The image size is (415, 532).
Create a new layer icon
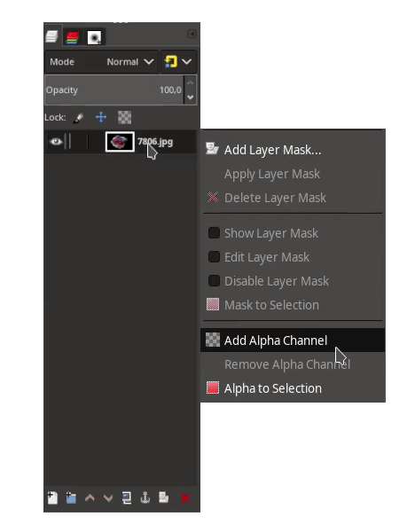tap(52, 497)
